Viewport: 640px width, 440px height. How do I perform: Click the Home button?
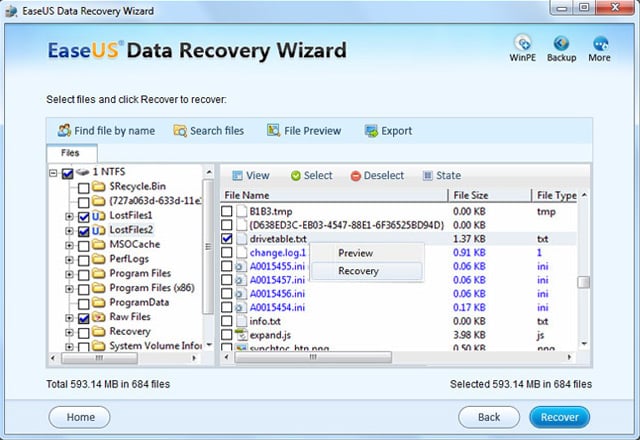[80, 417]
